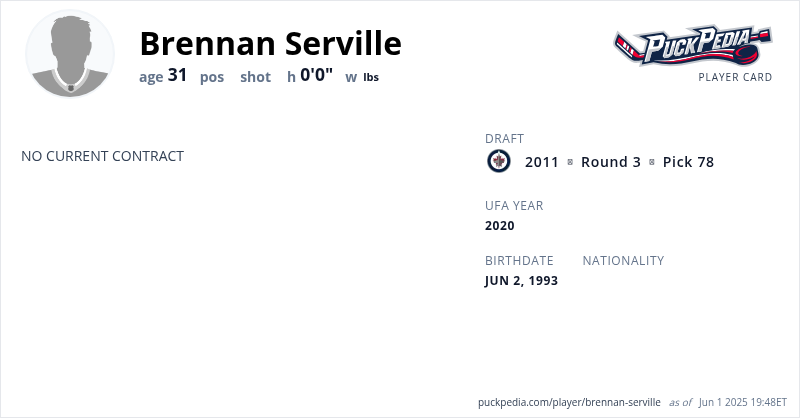Click the weight lbs label
Viewport: 800px width, 418px height.
click(x=370, y=77)
